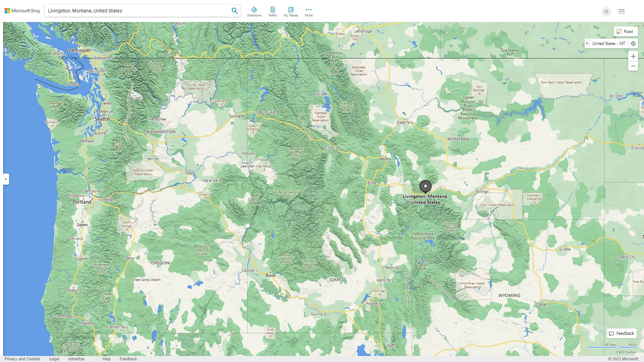644x362 pixels.
Task: Open My Places
Action: point(290,11)
